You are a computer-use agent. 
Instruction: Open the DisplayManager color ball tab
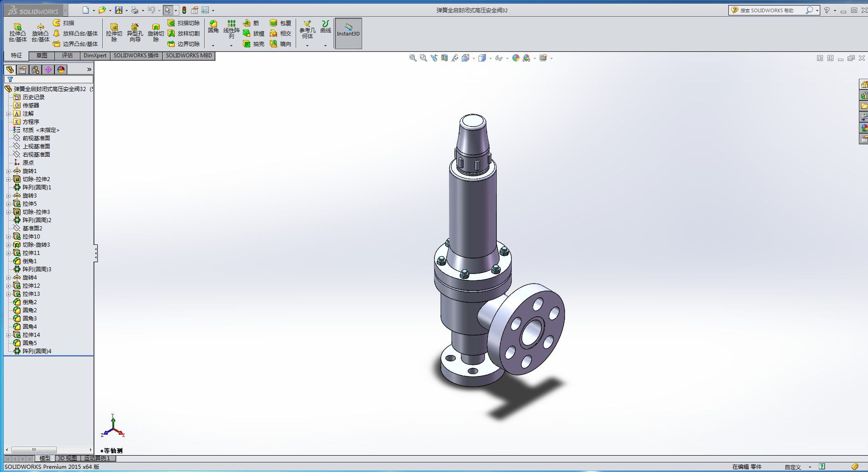pyautogui.click(x=61, y=70)
